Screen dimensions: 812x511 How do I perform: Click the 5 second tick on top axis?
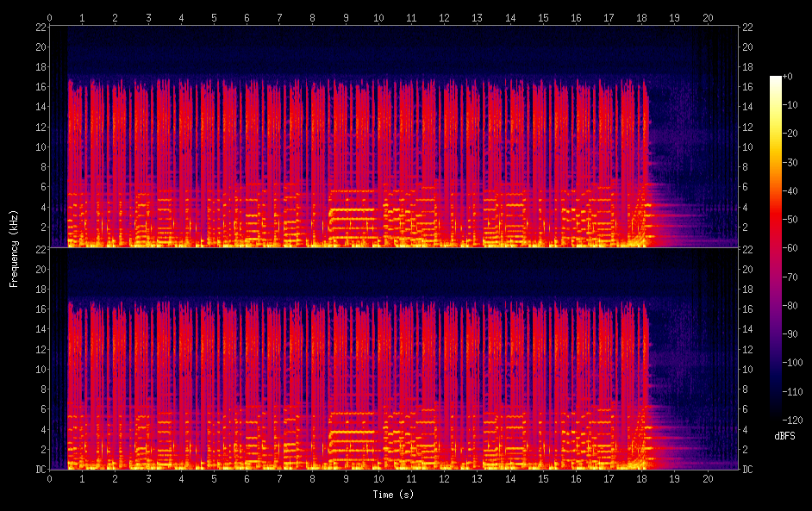[x=214, y=16]
